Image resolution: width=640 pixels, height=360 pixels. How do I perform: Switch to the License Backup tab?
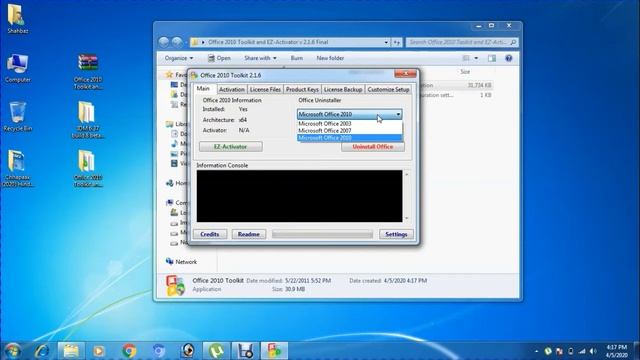[343, 89]
